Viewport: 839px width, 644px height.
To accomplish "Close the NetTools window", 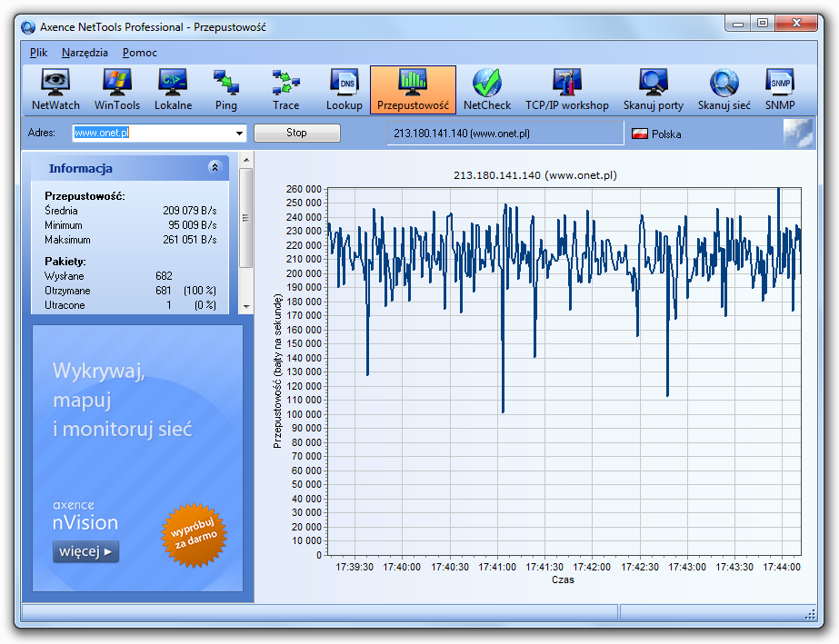I will point(796,24).
